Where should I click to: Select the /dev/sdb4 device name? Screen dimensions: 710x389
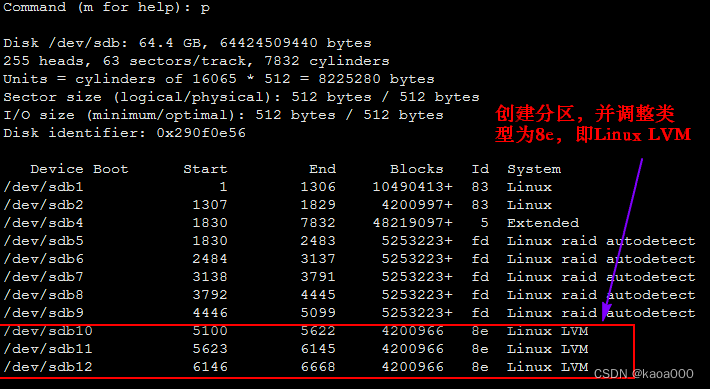[x=43, y=223]
